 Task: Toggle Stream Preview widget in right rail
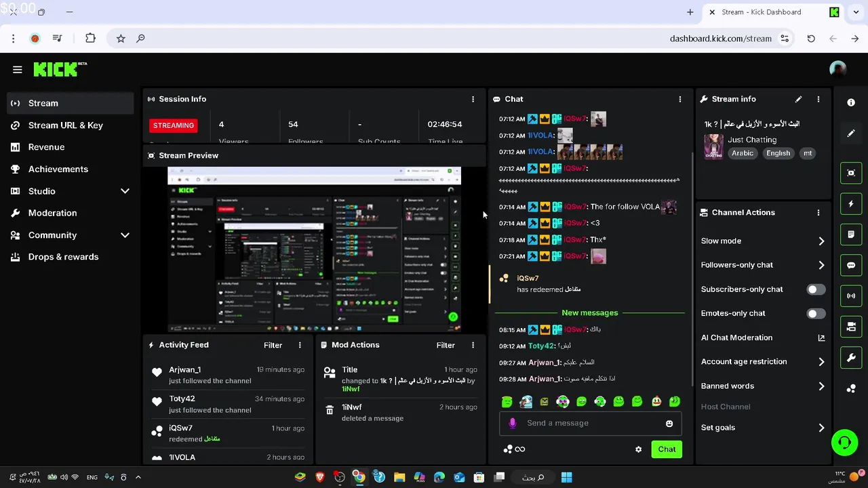click(x=851, y=173)
